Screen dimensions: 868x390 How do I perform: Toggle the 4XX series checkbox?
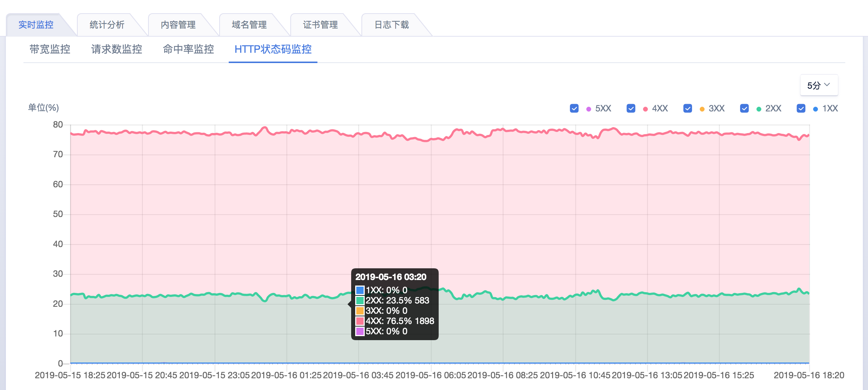coord(631,108)
